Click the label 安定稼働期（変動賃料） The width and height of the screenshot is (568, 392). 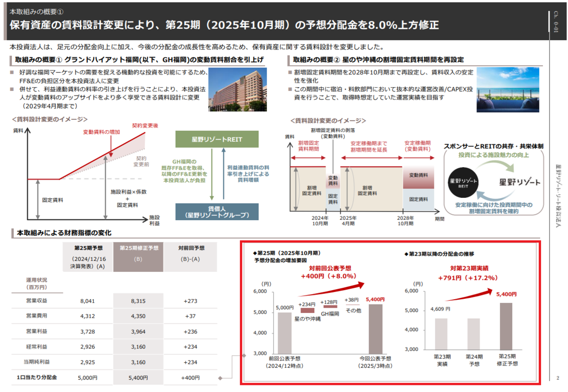click(x=418, y=146)
